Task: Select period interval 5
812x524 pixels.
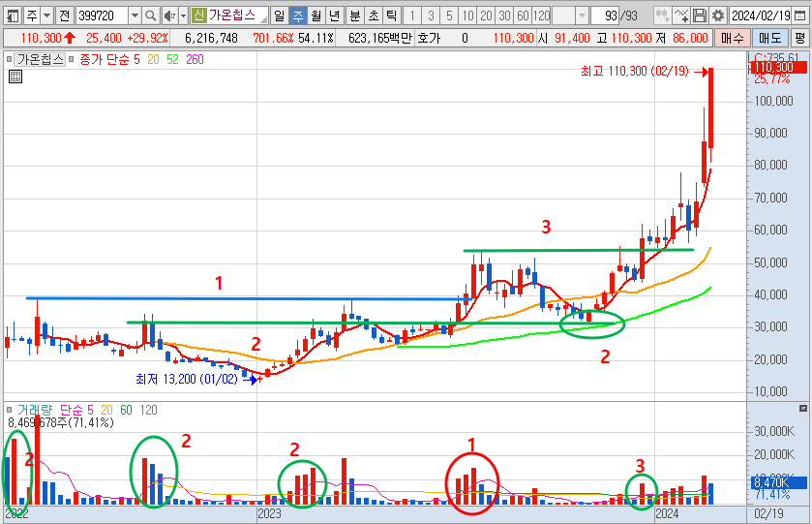Action: pos(449,16)
